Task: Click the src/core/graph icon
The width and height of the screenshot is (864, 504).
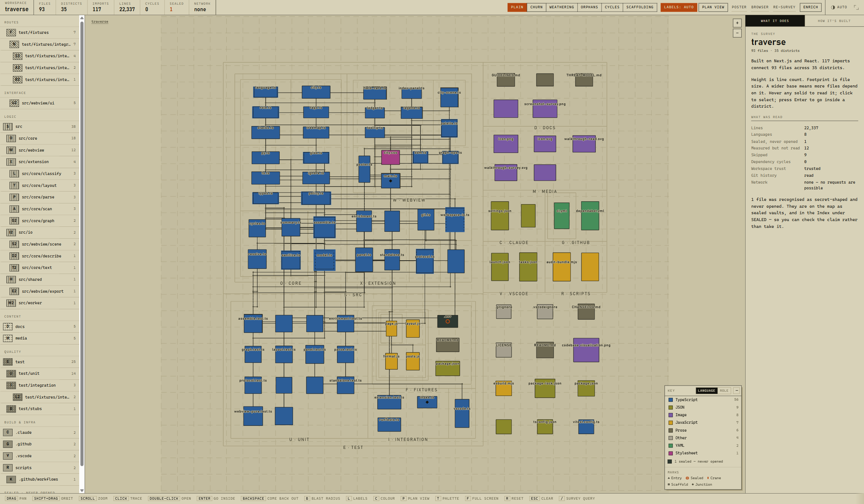Action: tap(14, 221)
